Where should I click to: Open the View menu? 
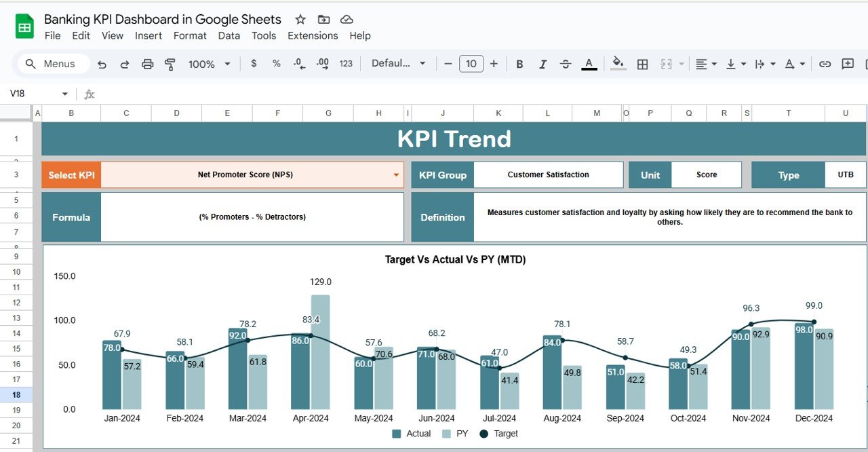point(113,35)
